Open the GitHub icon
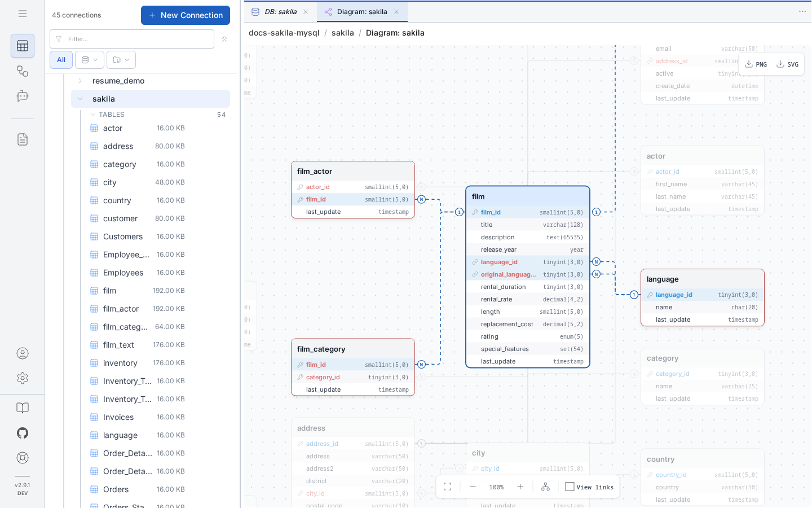This screenshot has width=812, height=508. (23, 433)
